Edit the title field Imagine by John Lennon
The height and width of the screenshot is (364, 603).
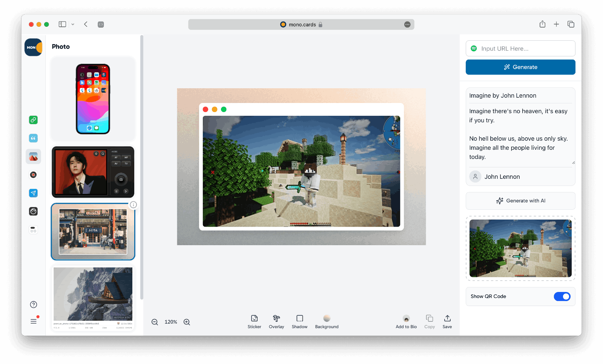click(520, 96)
